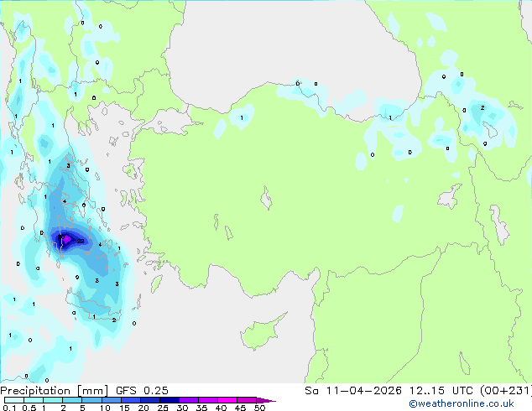This screenshot has height=411, width=532.
Task: Click the '40' legend scale label
Action: [222, 408]
